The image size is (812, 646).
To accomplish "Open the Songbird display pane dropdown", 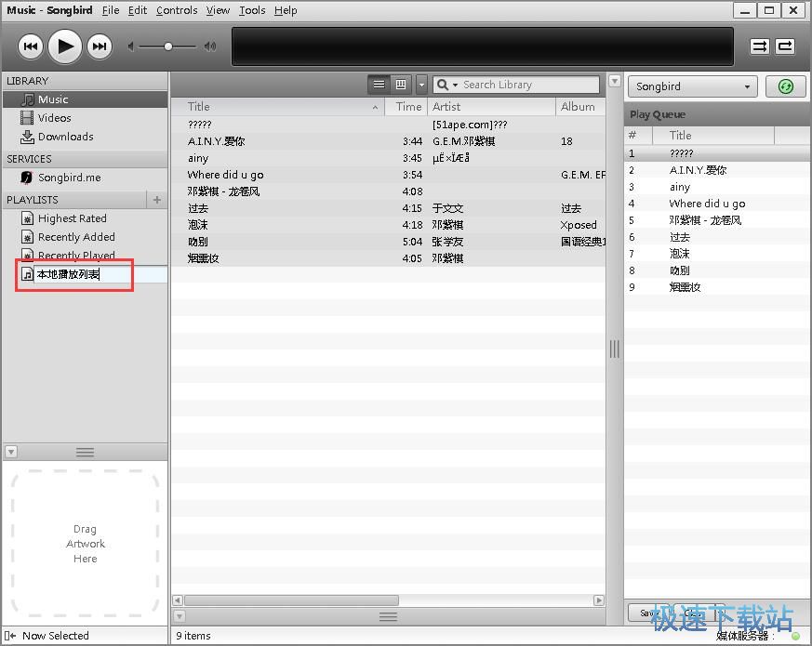I will click(x=692, y=86).
